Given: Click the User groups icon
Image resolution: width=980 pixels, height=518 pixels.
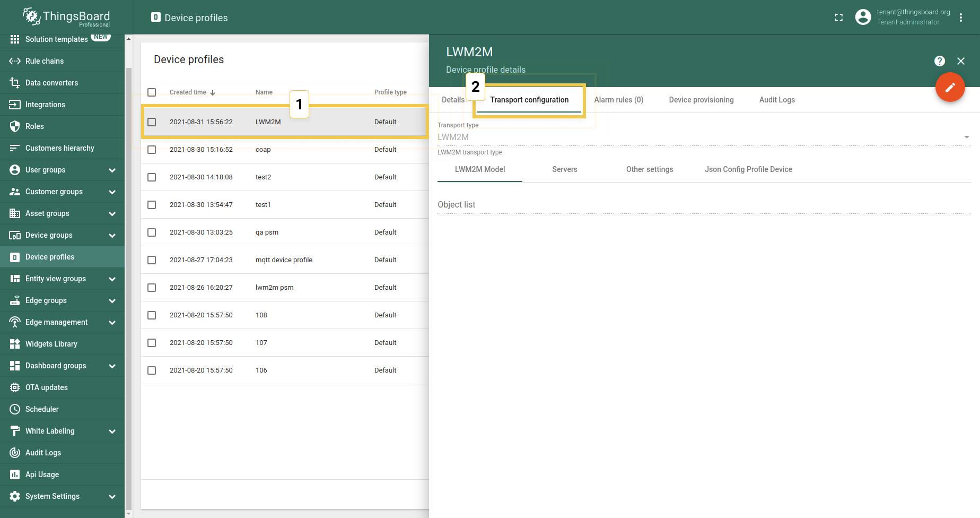Looking at the screenshot, I should click(x=15, y=170).
